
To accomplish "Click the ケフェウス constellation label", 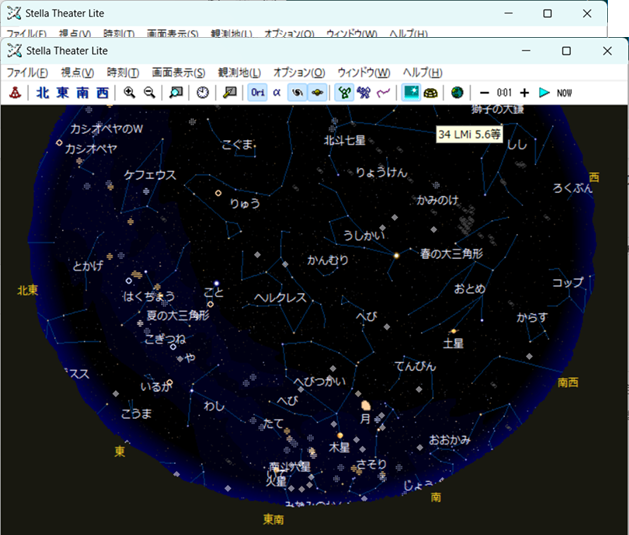I will pos(150,175).
